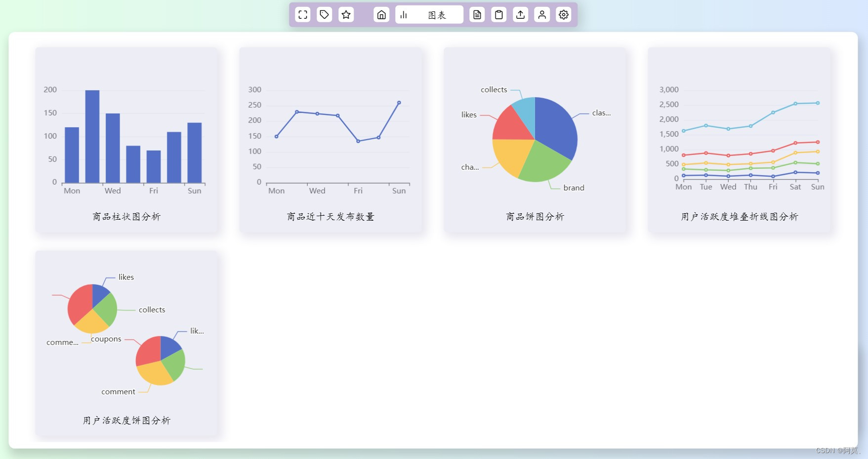Click the 用户活跃度饼图分析 card title
The image size is (868, 459).
click(x=126, y=421)
